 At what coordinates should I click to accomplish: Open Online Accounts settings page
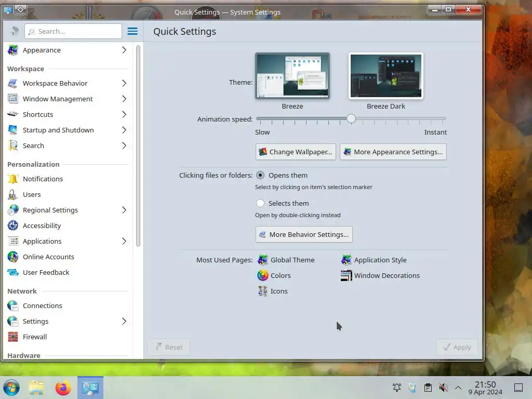click(x=68, y=257)
